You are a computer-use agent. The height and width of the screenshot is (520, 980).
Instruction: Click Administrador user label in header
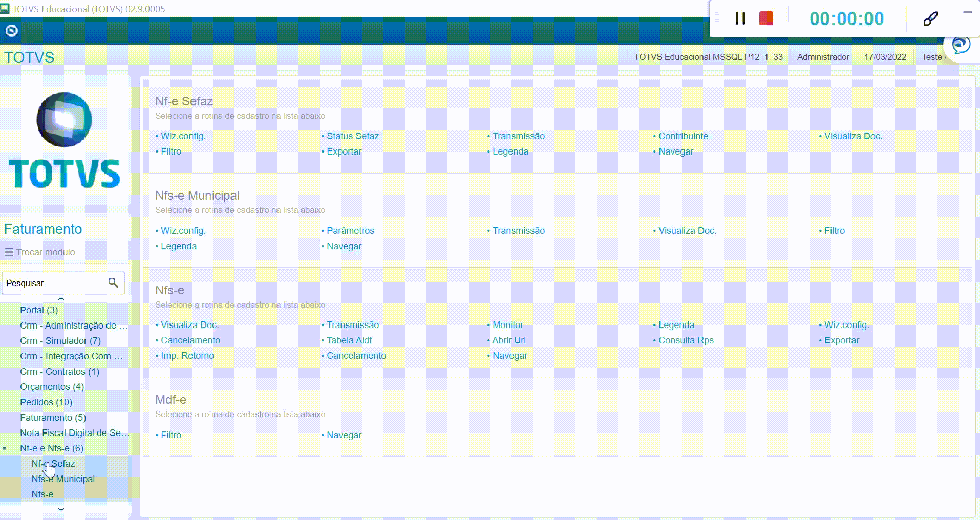pyautogui.click(x=823, y=57)
